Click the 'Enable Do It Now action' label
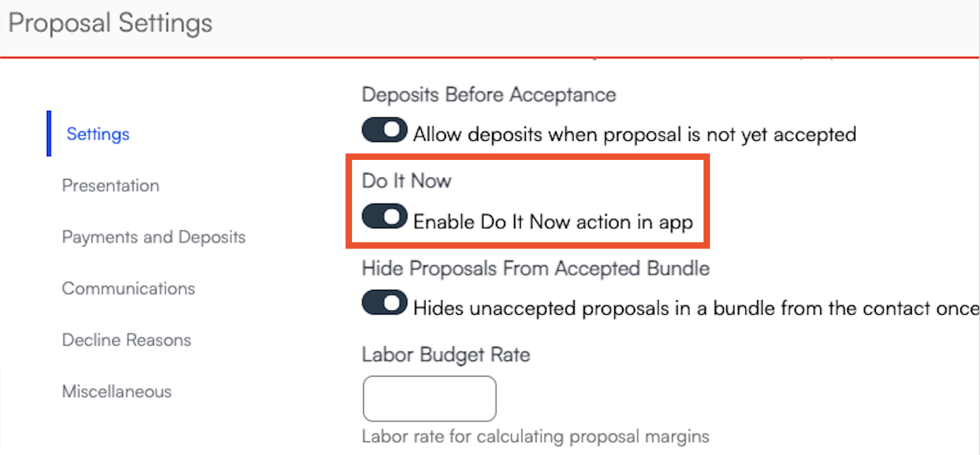 tap(553, 222)
